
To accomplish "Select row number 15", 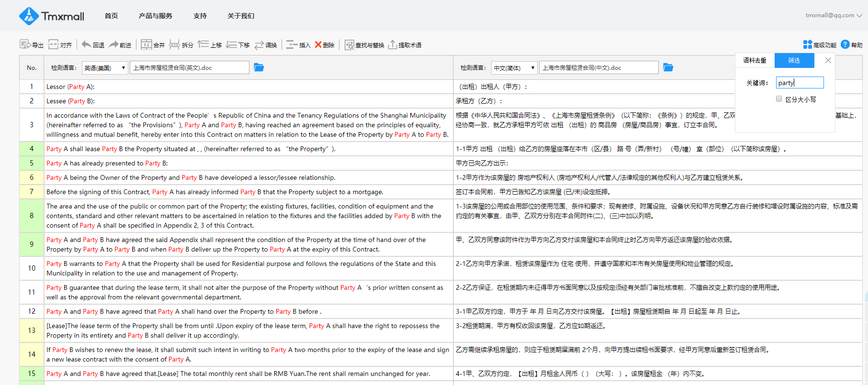I will coord(32,374).
